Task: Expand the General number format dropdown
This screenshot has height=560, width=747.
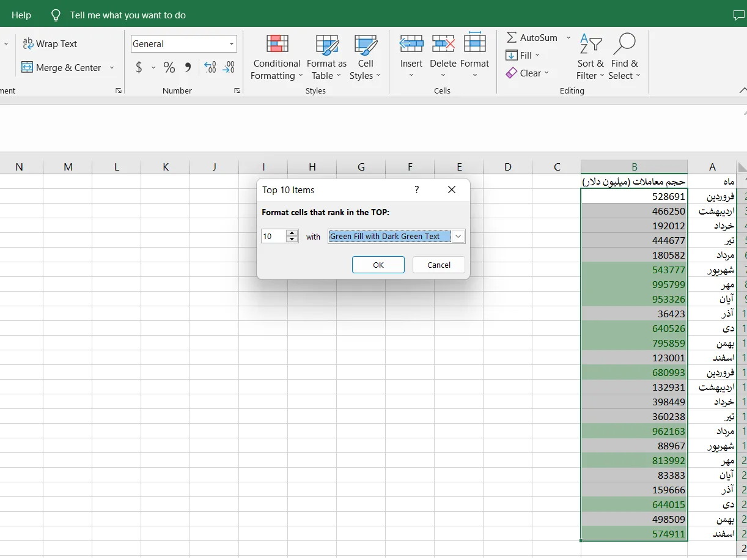Action: (232, 44)
